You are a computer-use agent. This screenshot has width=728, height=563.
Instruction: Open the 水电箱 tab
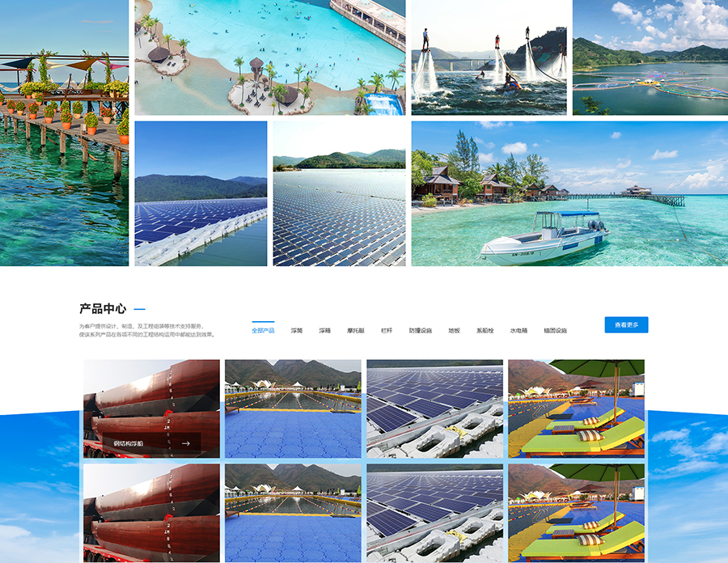point(518,331)
